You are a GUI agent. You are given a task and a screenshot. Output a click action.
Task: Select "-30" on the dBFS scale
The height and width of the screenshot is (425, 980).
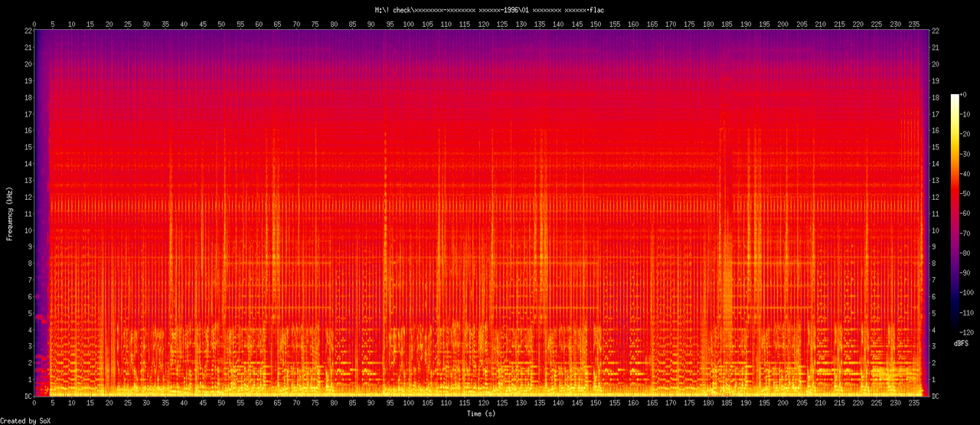(967, 154)
